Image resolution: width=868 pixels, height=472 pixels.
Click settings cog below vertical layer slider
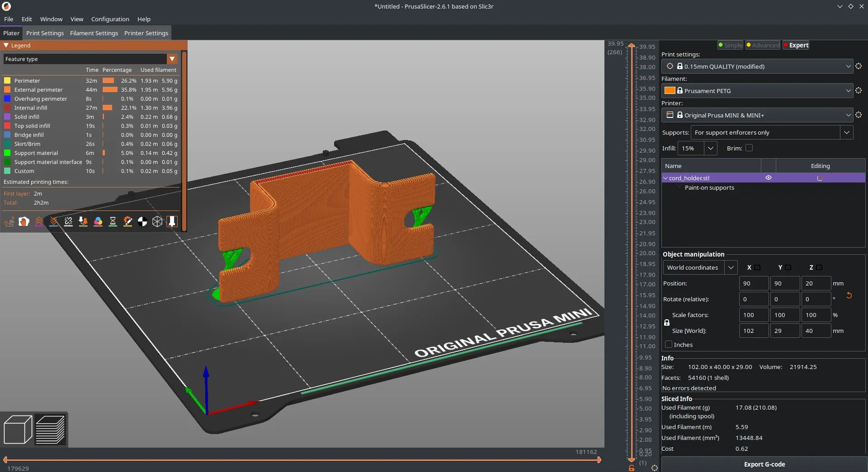[x=654, y=468]
